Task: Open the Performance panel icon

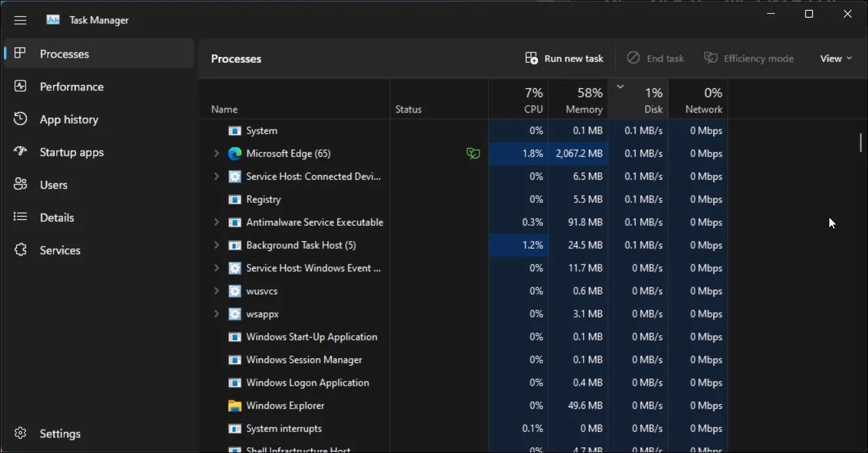Action: (x=20, y=86)
